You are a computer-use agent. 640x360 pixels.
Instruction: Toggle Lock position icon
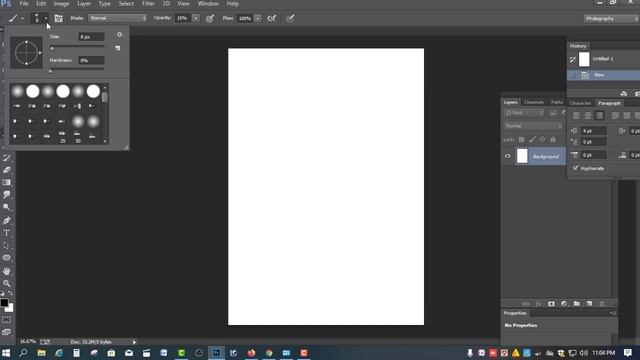tap(542, 140)
